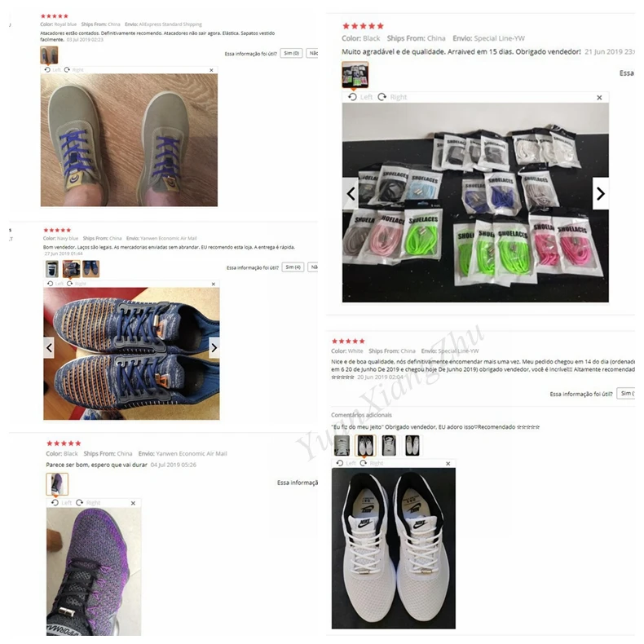Image resolution: width=644 pixels, height=644 pixels.
Task: Close the white Nike shoes image viewer
Action: point(448,464)
